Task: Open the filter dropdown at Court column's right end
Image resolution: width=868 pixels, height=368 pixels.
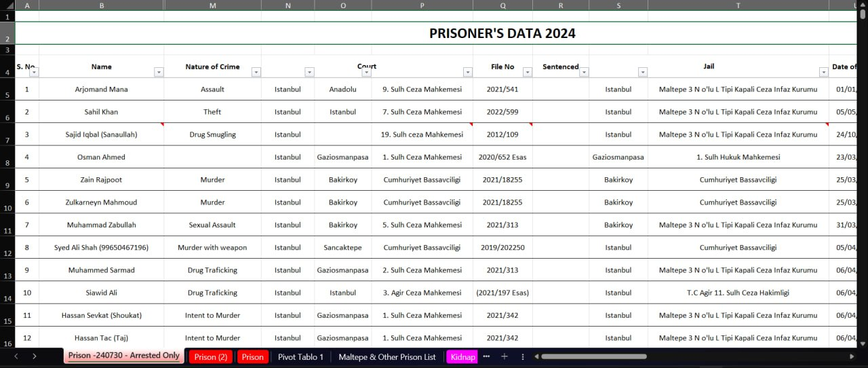Action: [x=468, y=72]
